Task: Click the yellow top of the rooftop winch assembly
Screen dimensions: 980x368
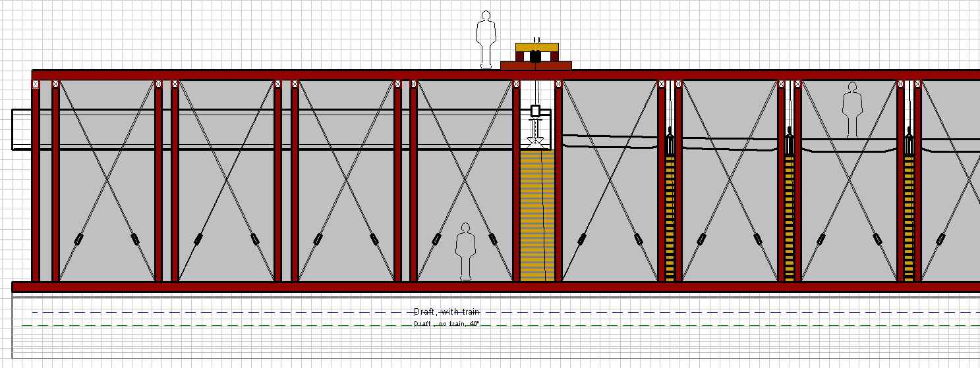Action: click(536, 47)
